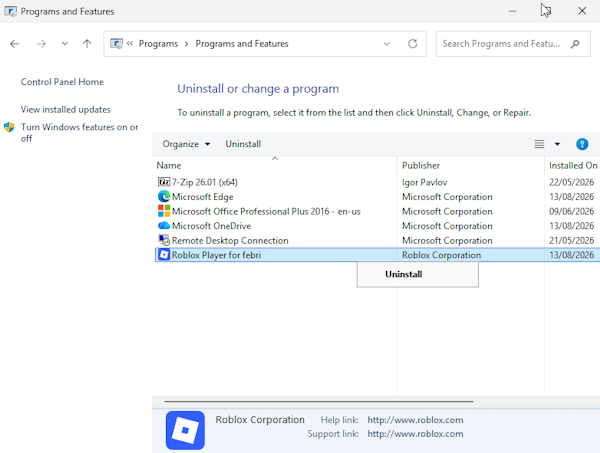This screenshot has width=600, height=453.
Task: Click the forward navigation arrow
Action: 41,44
